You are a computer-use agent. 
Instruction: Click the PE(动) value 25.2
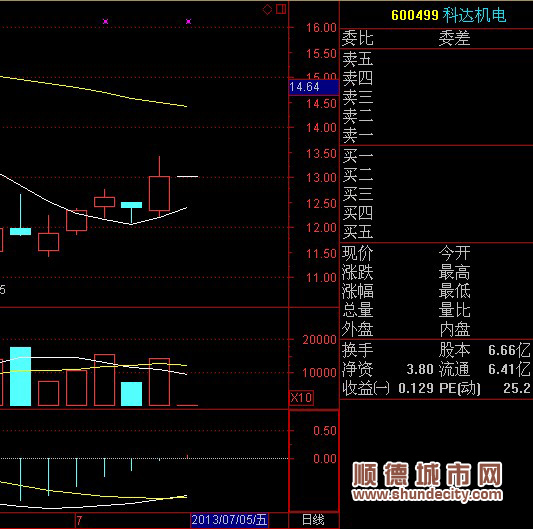(517, 388)
